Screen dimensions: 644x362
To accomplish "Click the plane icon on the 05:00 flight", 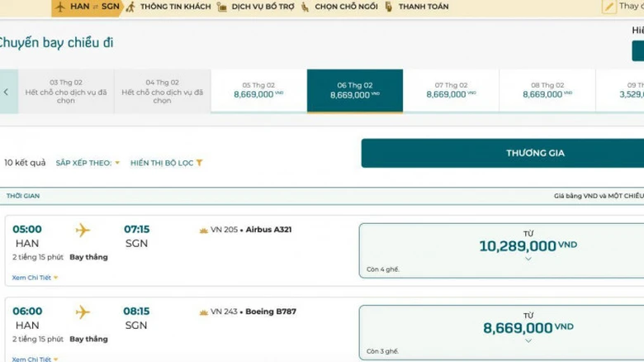I will pyautogui.click(x=83, y=230).
